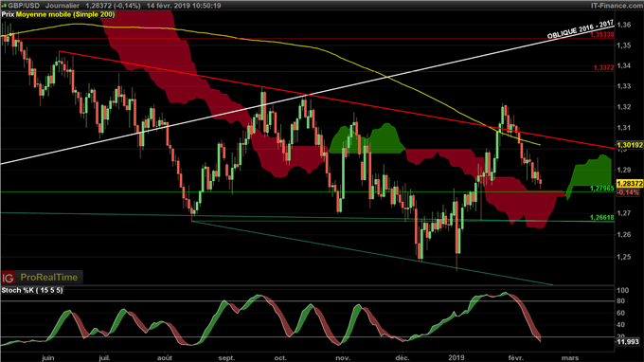
Task: Select the 1,26618 support level label
Action: pos(602,217)
